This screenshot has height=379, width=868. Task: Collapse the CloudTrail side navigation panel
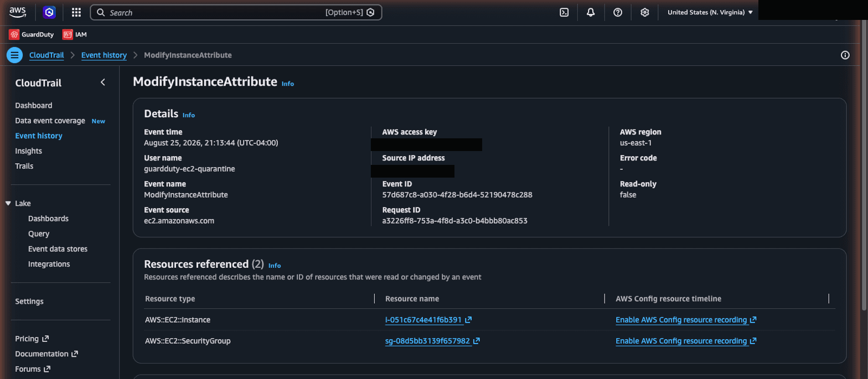pyautogui.click(x=102, y=82)
